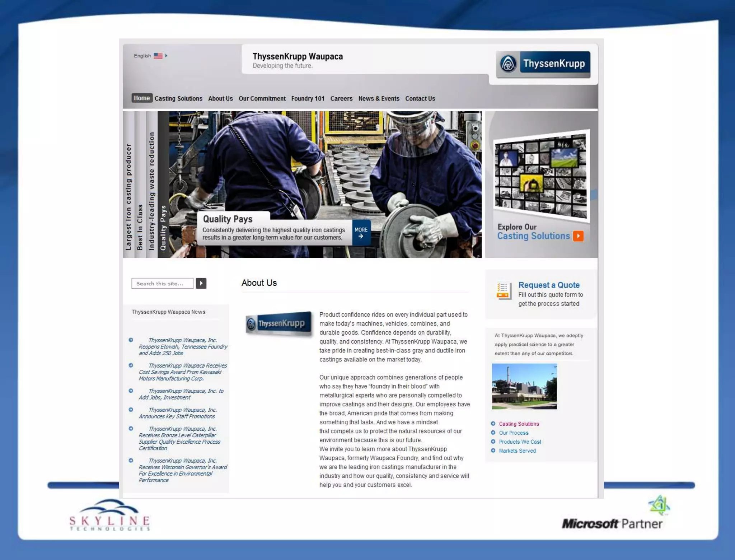Click the blue MORE arrow button
The image size is (735, 560).
[x=361, y=233]
